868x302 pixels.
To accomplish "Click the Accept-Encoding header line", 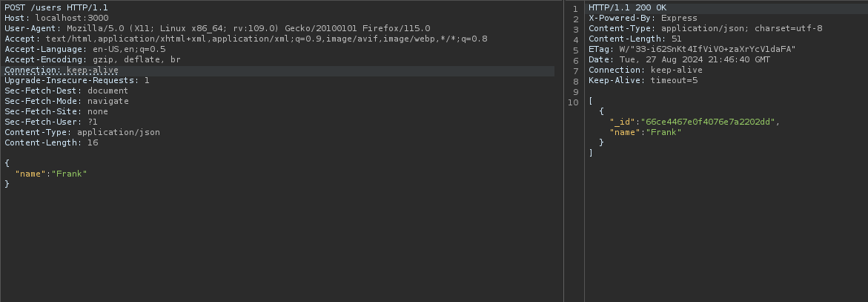I will [92, 59].
